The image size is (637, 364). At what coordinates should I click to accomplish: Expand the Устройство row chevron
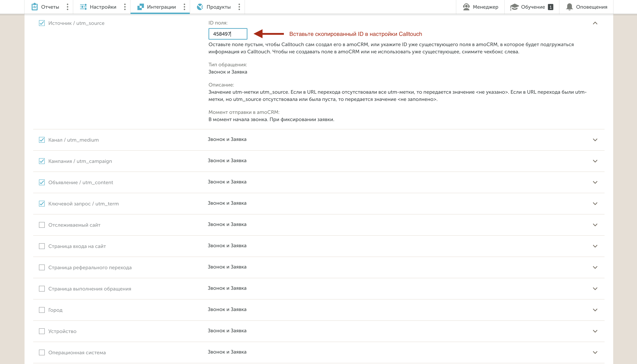tap(595, 331)
